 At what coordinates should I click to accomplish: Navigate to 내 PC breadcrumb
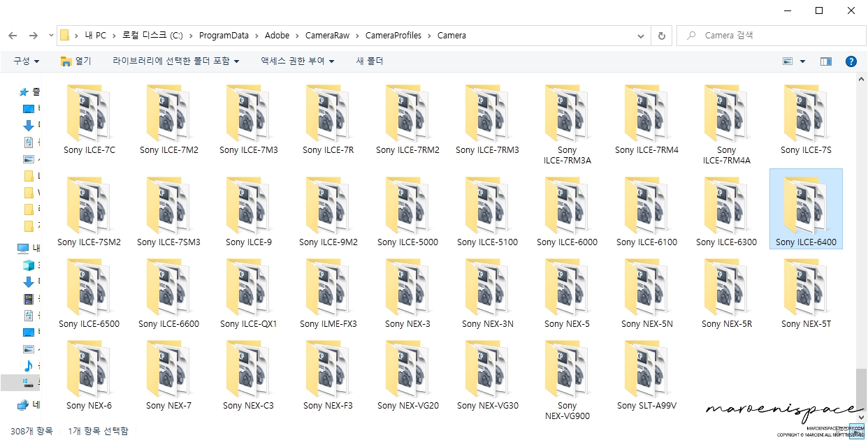(95, 36)
